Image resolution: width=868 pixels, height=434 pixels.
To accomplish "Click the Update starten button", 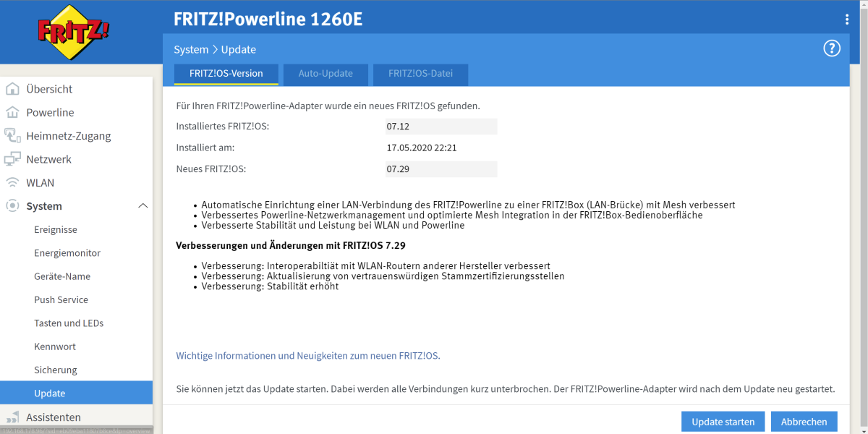I will click(x=723, y=422).
